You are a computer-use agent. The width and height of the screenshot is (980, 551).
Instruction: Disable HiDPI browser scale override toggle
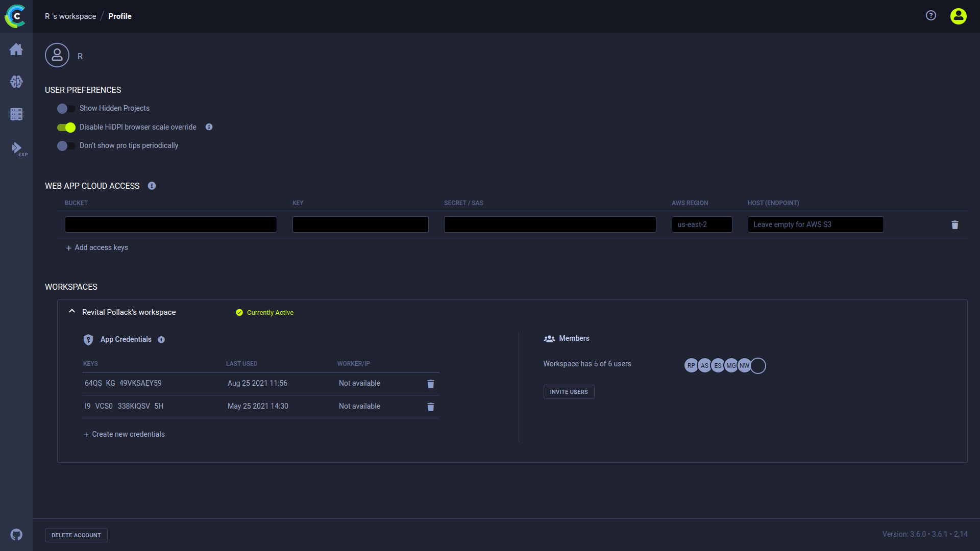66,128
